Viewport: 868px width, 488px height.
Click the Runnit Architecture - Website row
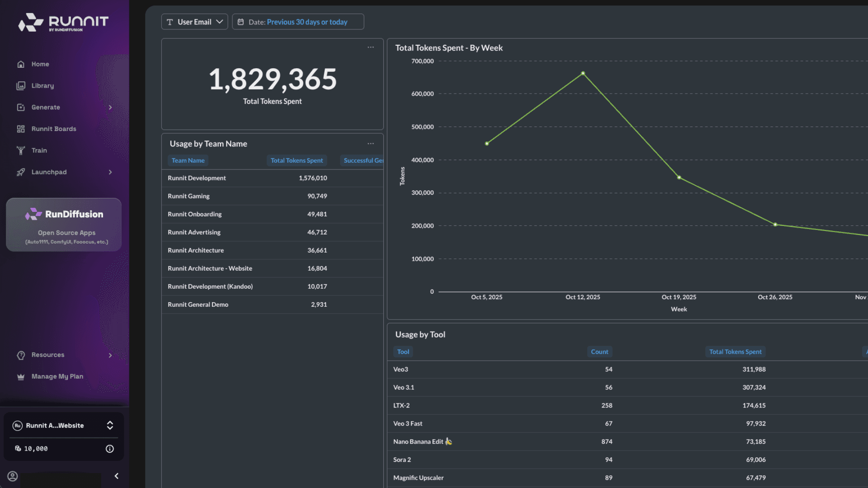[x=272, y=269]
